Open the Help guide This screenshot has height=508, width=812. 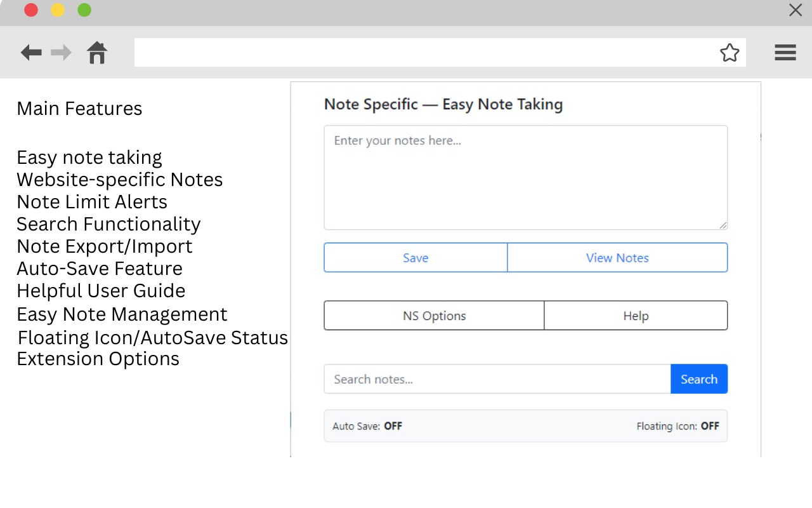[x=636, y=316]
